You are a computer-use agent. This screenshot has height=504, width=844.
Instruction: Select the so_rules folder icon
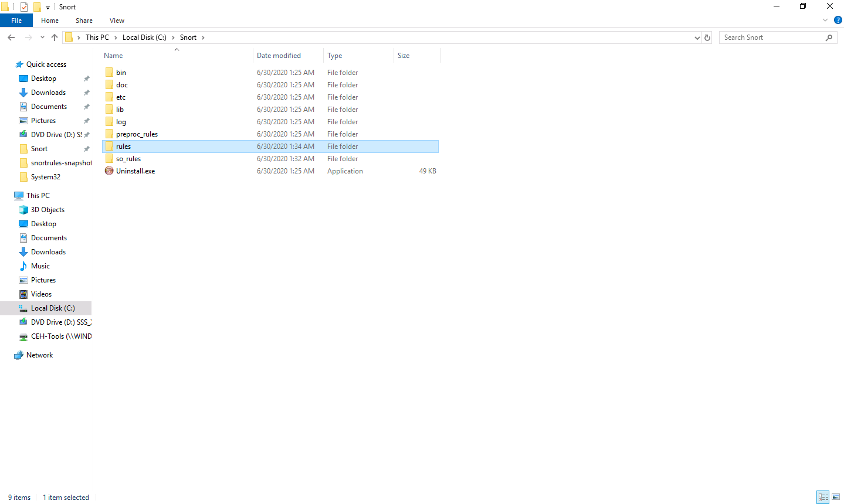point(109,159)
